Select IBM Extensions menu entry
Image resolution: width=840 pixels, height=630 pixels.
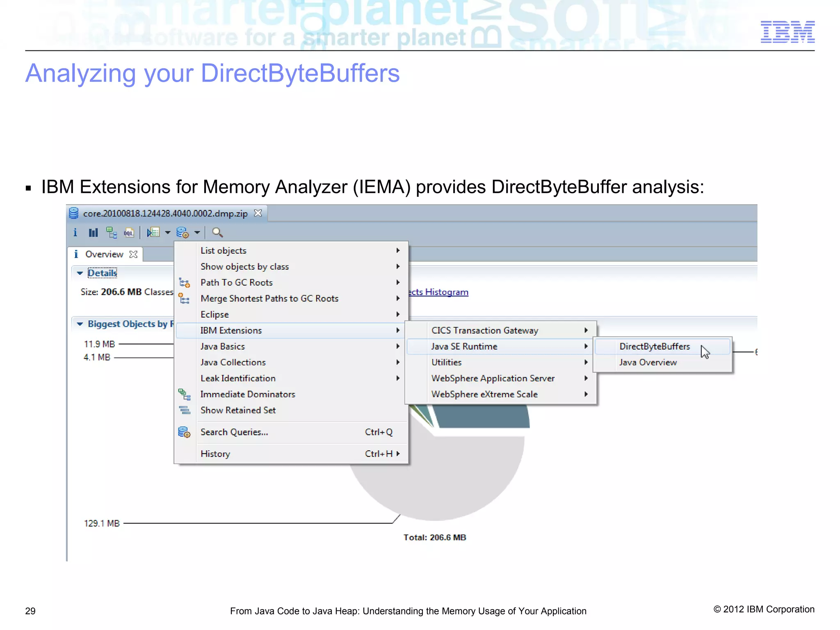click(291, 330)
